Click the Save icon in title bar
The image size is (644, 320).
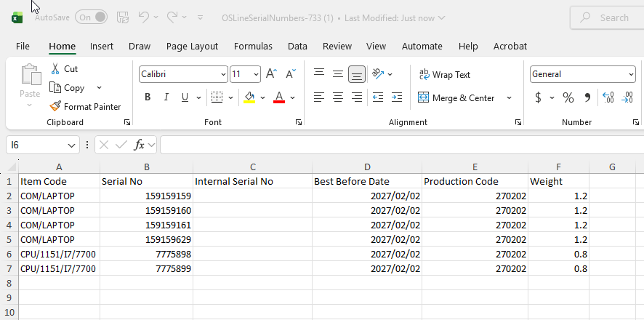point(123,17)
